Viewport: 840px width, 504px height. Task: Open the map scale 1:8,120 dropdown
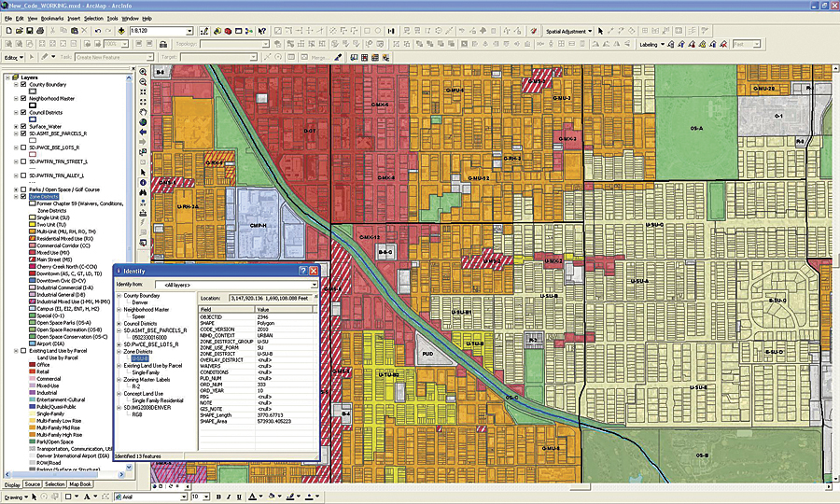tap(189, 31)
